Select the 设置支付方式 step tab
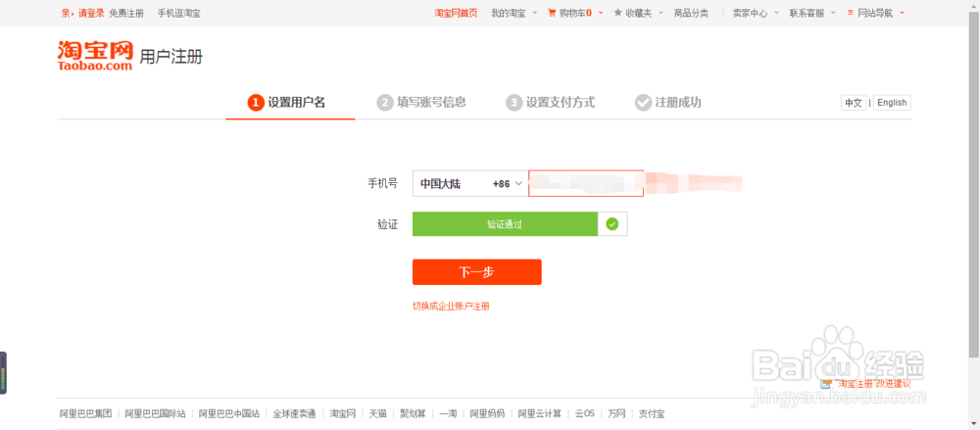Image resolution: width=980 pixels, height=430 pixels. coord(551,103)
